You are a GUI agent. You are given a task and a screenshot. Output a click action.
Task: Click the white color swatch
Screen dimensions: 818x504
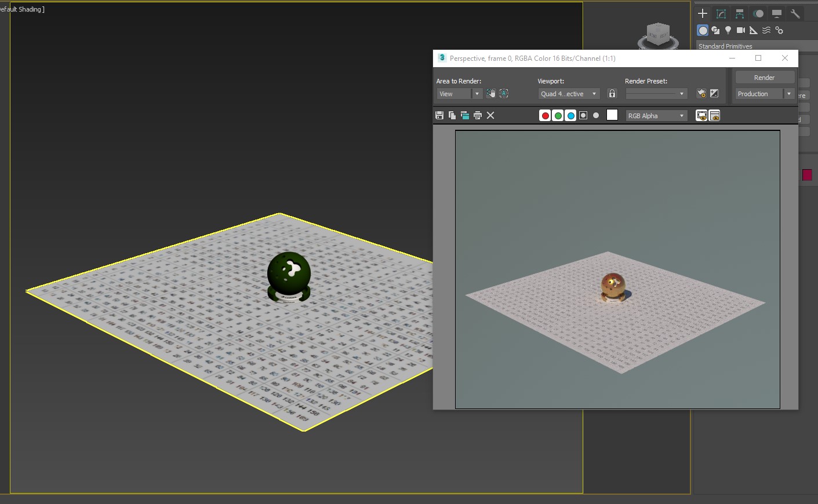612,115
